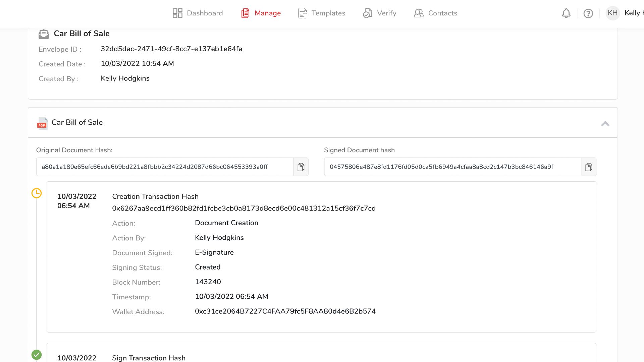Click the yellow clock timeline marker
The width and height of the screenshot is (644, 362).
click(37, 193)
